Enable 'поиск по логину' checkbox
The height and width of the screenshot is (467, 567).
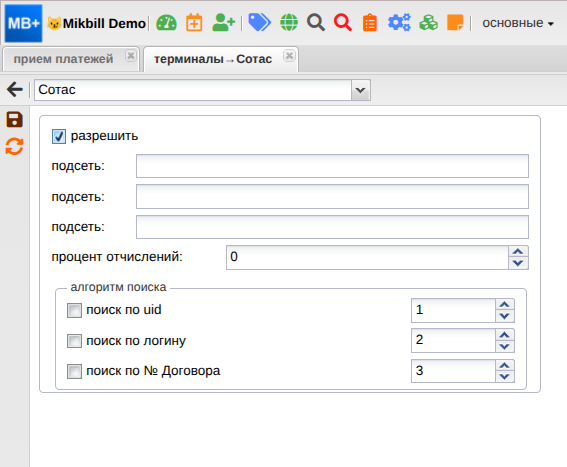[x=74, y=341]
